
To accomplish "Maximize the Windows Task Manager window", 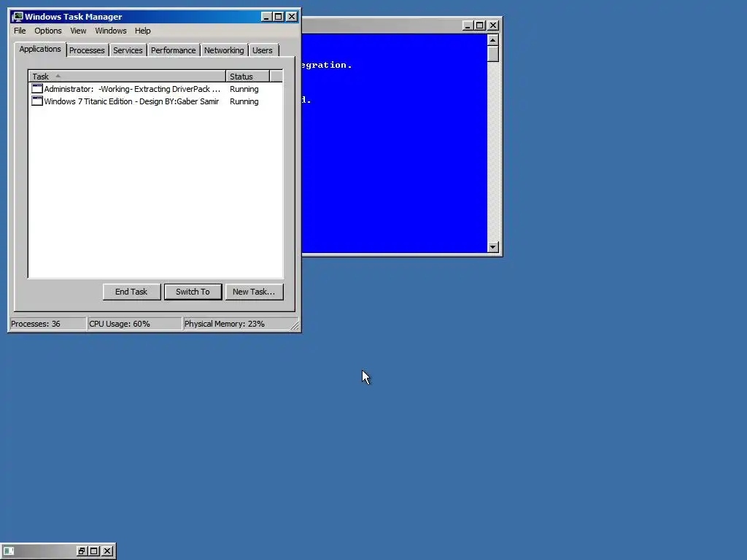I will (278, 17).
